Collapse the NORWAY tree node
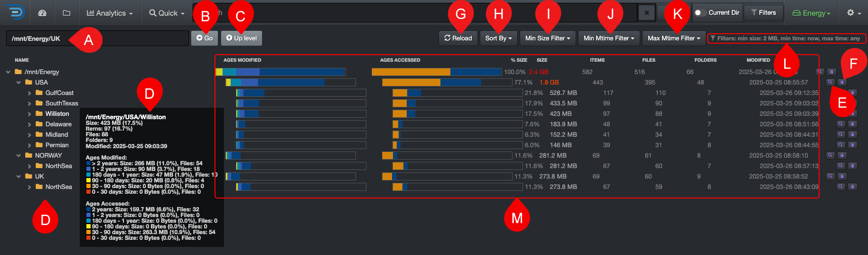The image size is (868, 255). point(19,156)
